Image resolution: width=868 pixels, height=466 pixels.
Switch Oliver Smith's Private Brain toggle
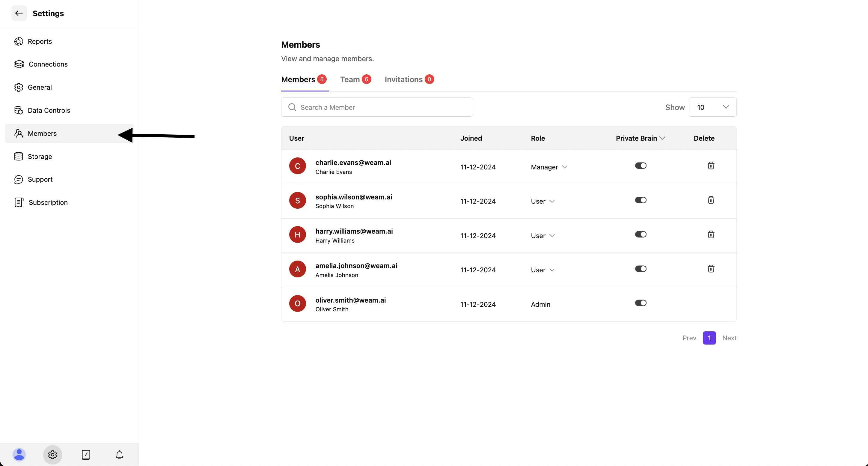[641, 303]
